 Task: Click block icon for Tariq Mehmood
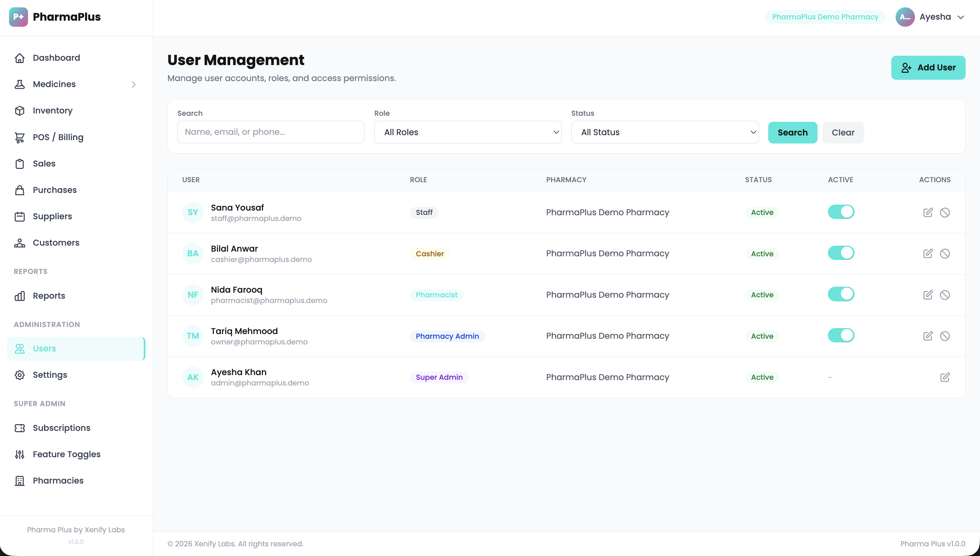pyautogui.click(x=945, y=336)
